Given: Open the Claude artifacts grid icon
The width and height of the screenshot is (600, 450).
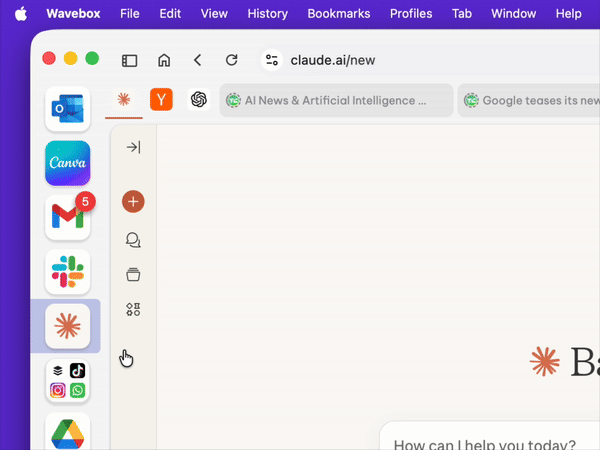Looking at the screenshot, I should (x=133, y=309).
